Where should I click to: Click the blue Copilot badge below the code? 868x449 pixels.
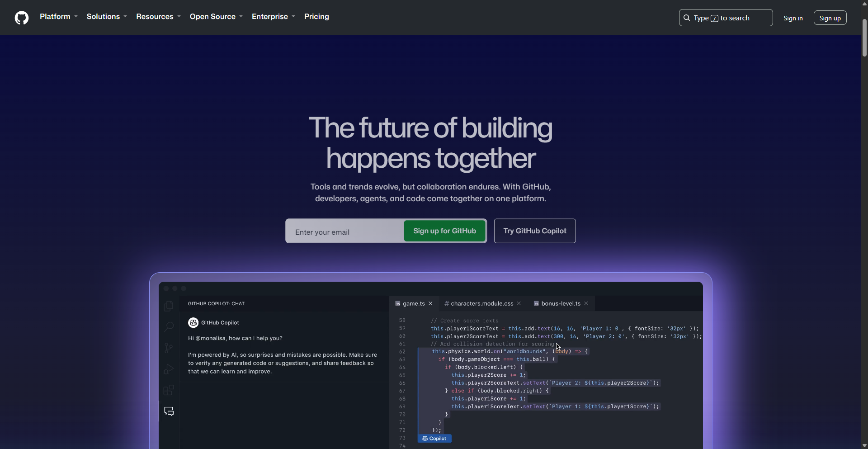[x=434, y=439]
